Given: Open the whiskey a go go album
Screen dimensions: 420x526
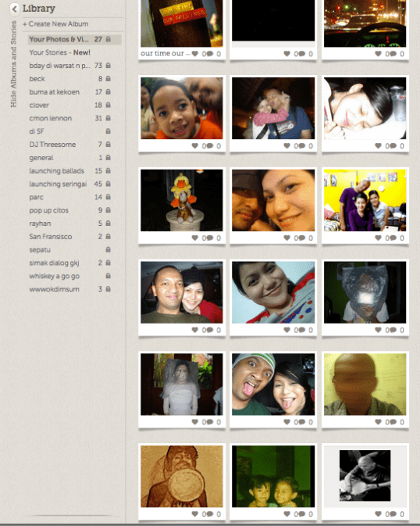Looking at the screenshot, I should pos(55,276).
